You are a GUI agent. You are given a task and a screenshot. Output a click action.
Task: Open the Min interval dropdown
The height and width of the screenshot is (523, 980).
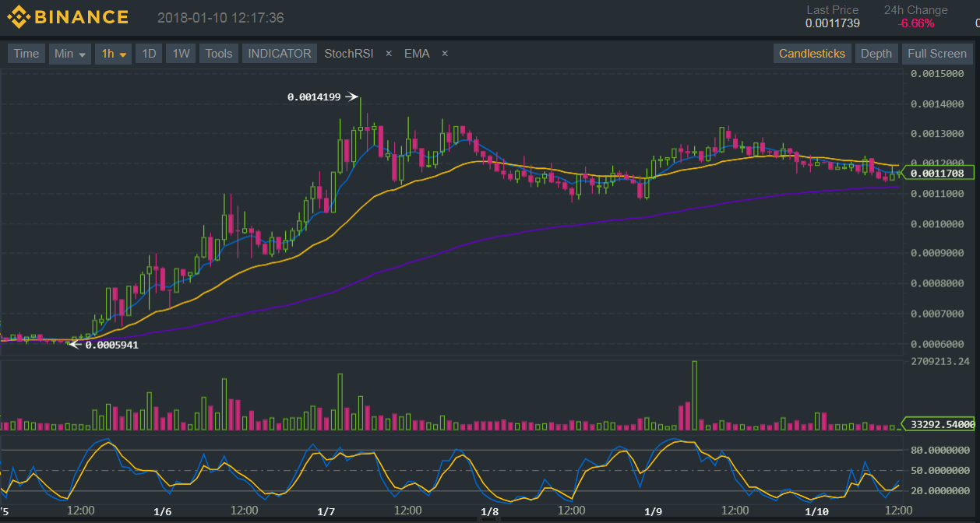pyautogui.click(x=70, y=54)
